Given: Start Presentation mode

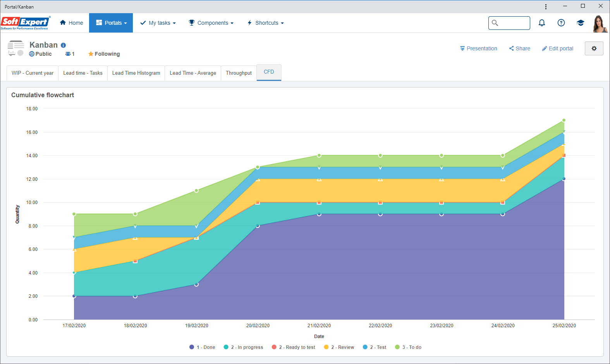Looking at the screenshot, I should pyautogui.click(x=479, y=48).
